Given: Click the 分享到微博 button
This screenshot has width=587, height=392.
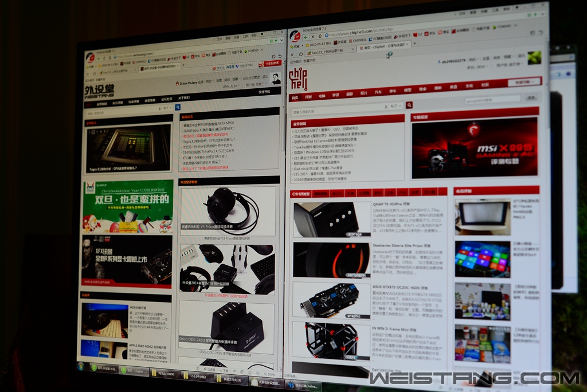Looking at the screenshot, I should pyautogui.click(x=269, y=63).
